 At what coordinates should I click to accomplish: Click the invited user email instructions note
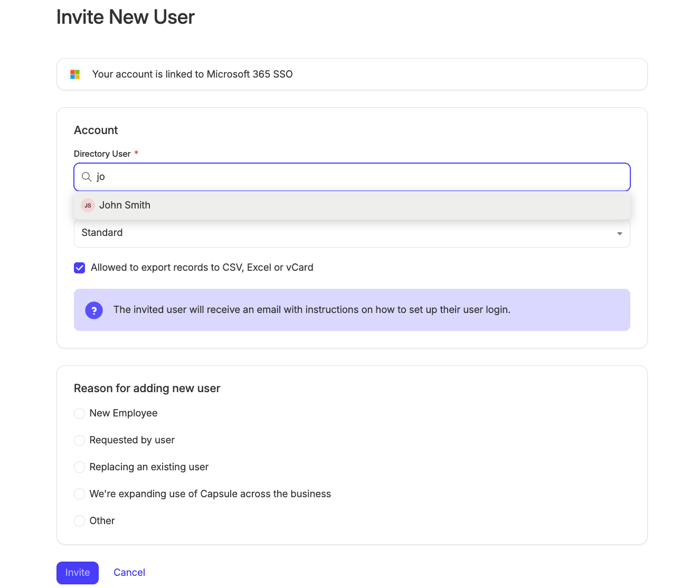click(312, 310)
